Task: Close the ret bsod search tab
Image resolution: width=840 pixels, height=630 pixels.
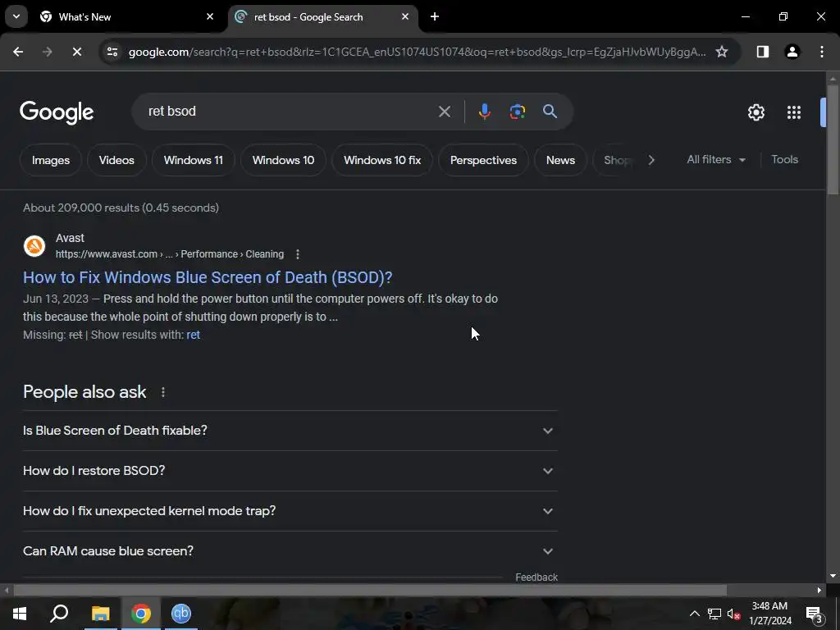Action: coord(405,16)
